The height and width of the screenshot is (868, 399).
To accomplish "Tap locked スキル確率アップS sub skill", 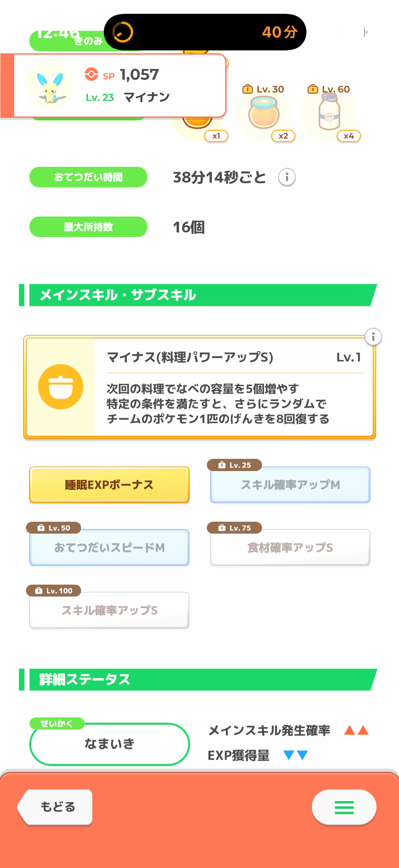I will click(x=109, y=610).
